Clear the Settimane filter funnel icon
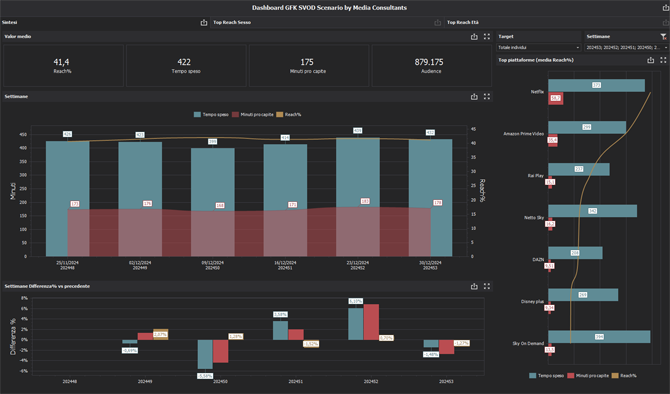Screen dimensions: 670x394 663,37
